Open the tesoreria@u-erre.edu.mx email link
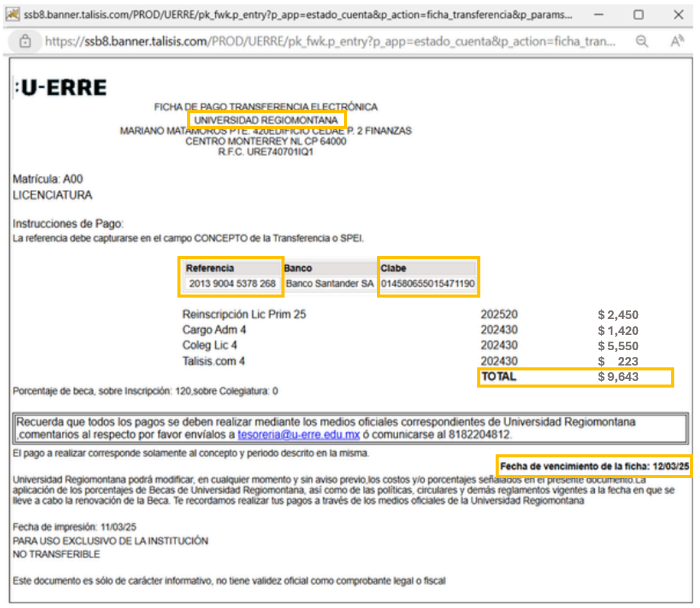 pyautogui.click(x=298, y=435)
